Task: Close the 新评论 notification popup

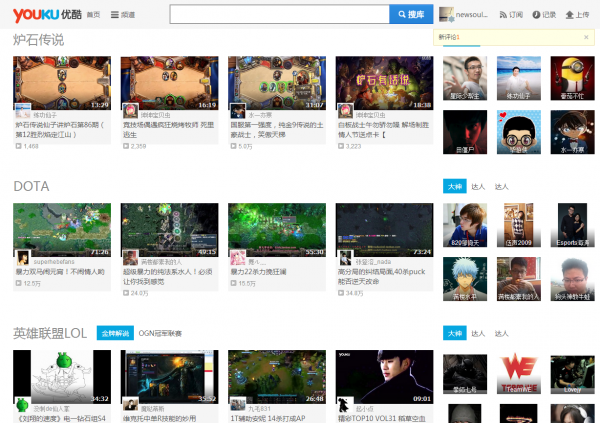Action: pos(586,37)
